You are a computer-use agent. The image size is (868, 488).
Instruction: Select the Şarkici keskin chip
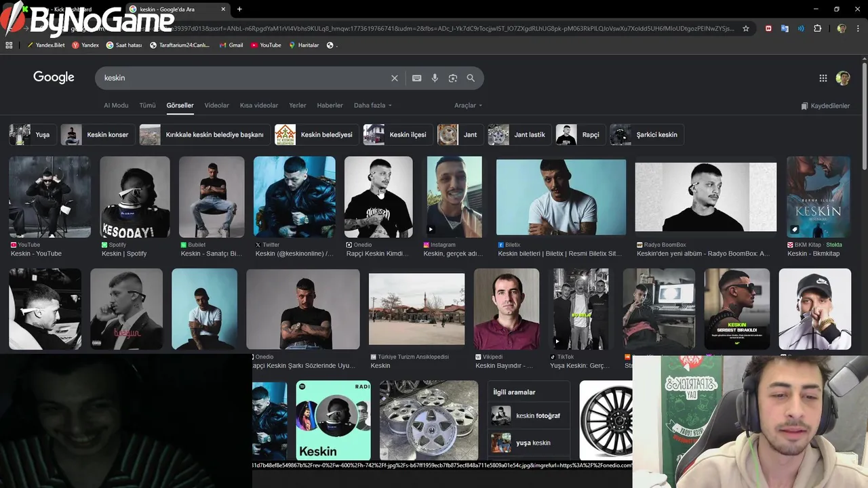point(647,134)
